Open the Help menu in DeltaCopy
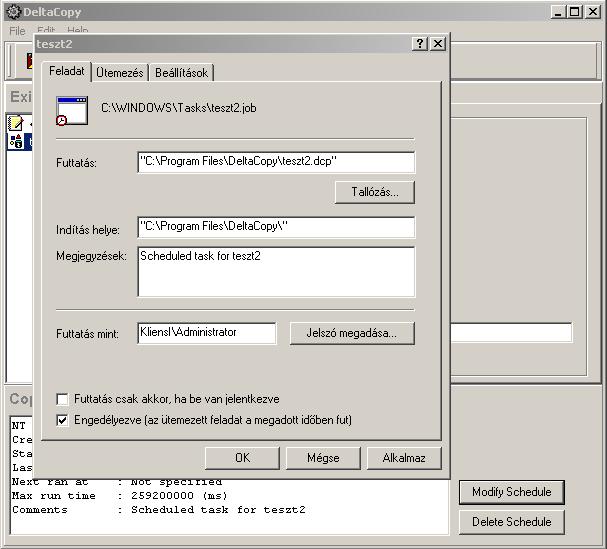607x549 pixels. tap(77, 30)
